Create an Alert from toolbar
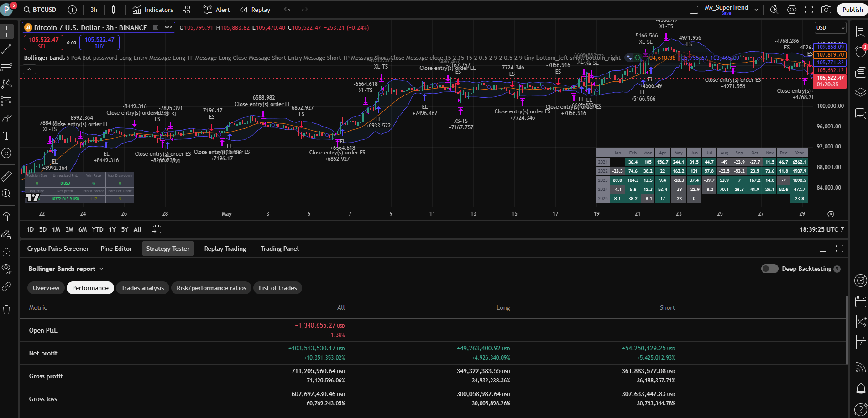The height and width of the screenshot is (418, 868). 217,10
